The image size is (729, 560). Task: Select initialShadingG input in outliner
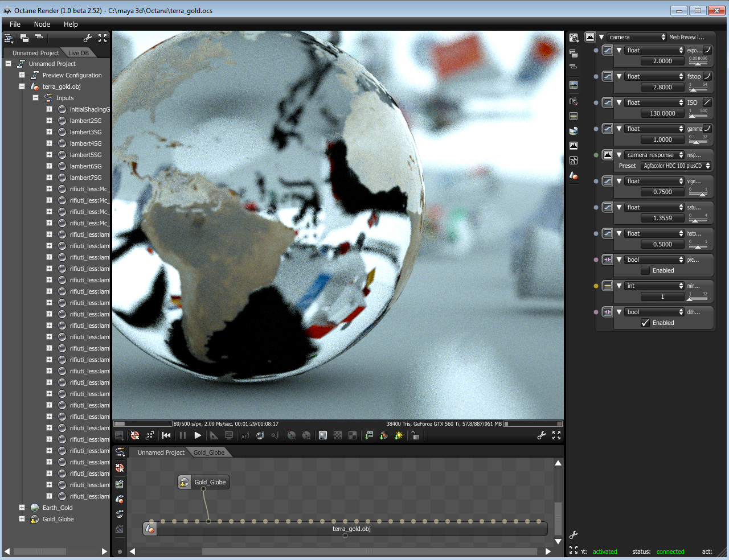(90, 109)
